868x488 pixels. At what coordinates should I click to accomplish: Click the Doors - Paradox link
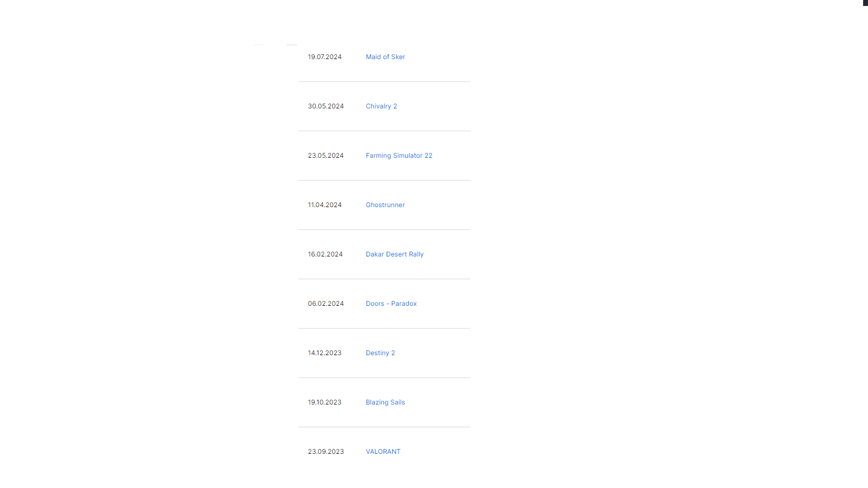[391, 304]
